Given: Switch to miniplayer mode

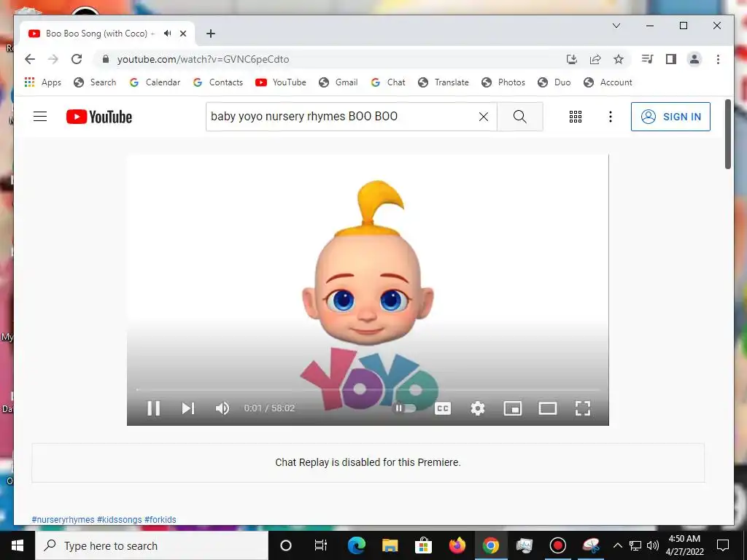Looking at the screenshot, I should point(513,408).
